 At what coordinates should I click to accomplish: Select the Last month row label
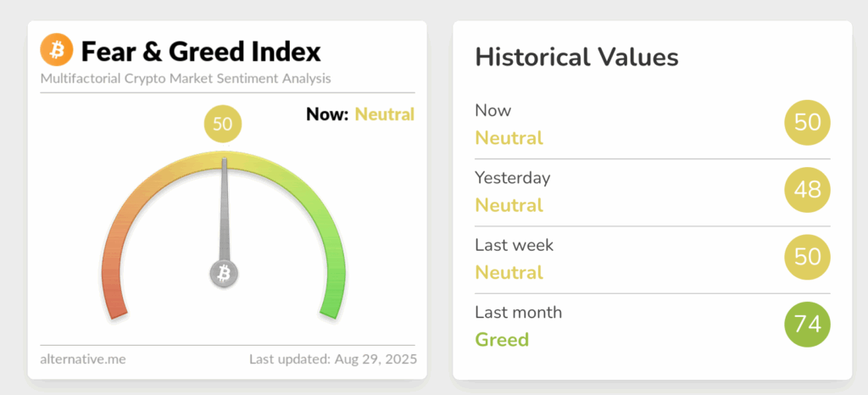(518, 312)
